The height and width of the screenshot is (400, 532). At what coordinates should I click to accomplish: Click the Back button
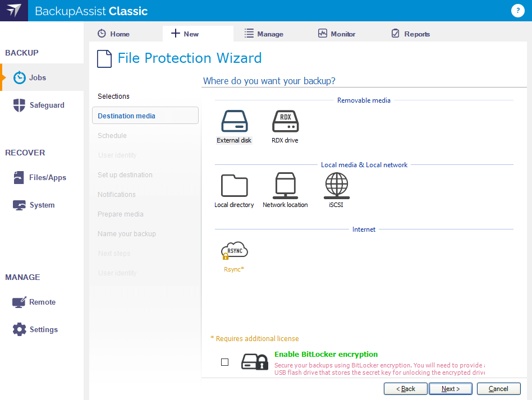pos(405,389)
